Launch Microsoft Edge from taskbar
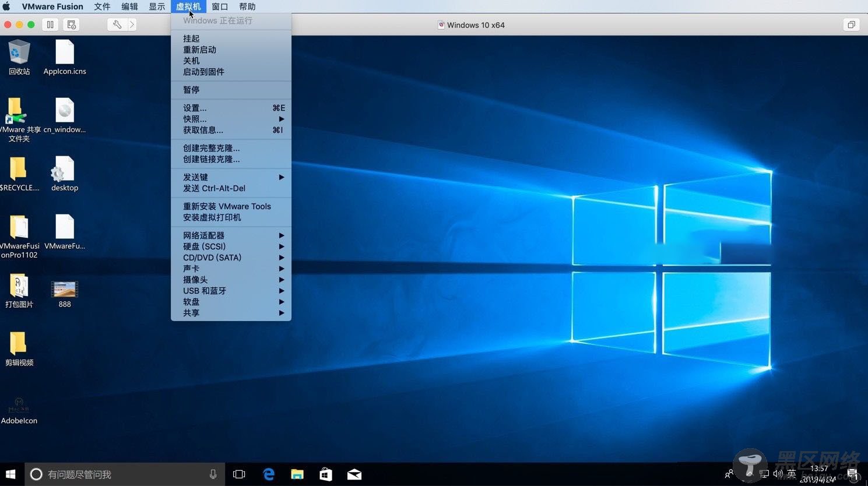This screenshot has width=868, height=486. pos(268,474)
